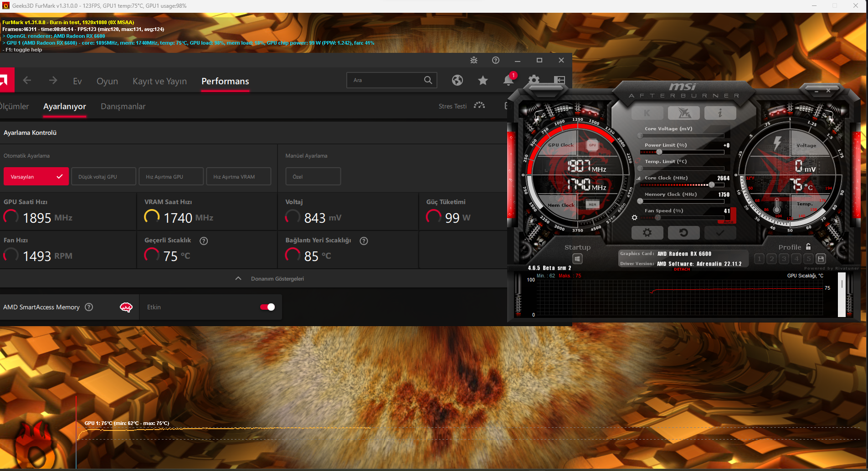Toggle AMD SmartAccess Memory switch
This screenshot has width=868, height=471.
(267, 307)
